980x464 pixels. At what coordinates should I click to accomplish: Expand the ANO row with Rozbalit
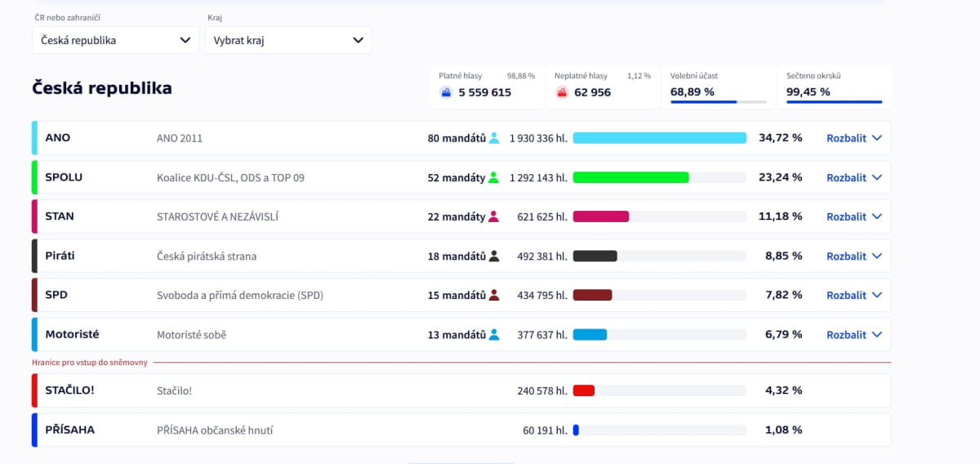click(853, 138)
